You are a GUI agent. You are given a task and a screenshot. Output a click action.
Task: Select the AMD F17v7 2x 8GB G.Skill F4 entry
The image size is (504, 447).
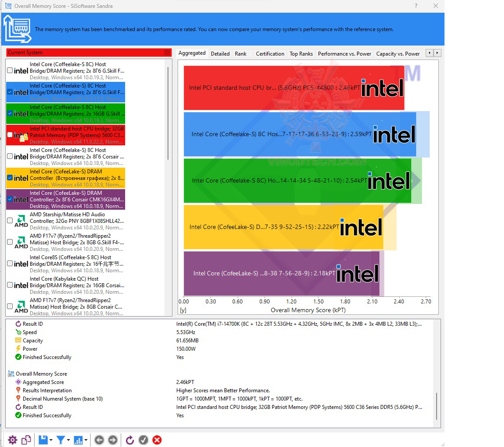pos(66,242)
